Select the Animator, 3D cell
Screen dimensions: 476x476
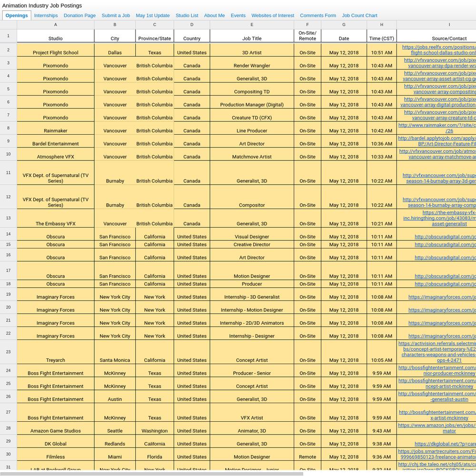point(252,428)
